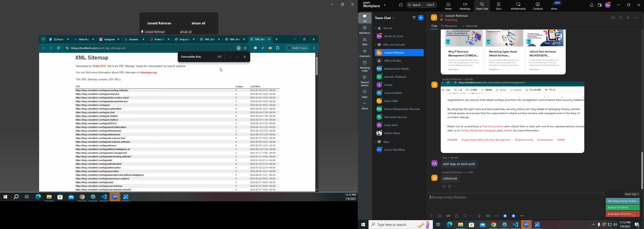Open the cyber-asset article screenshot in chat

[x=513, y=117]
